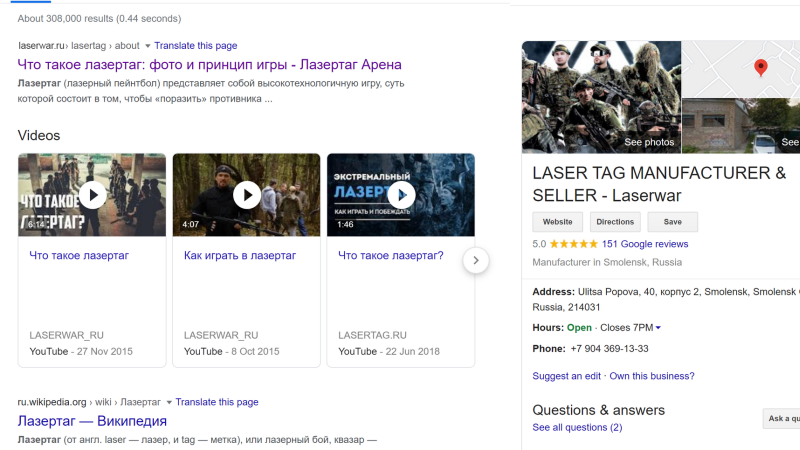This screenshot has width=800, height=450.
Task: Click the next arrow in Videos carousel
Action: (x=476, y=260)
